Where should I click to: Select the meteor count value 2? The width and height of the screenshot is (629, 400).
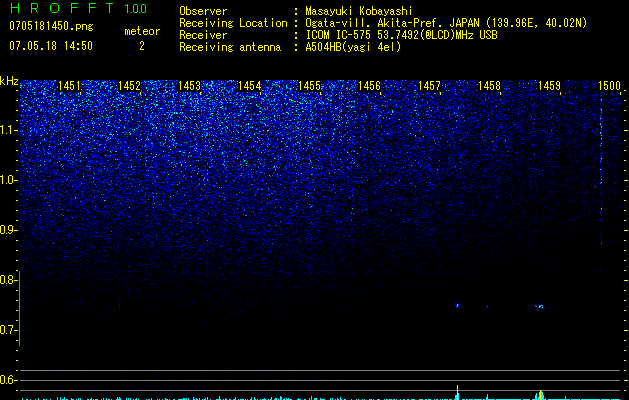click(142, 46)
